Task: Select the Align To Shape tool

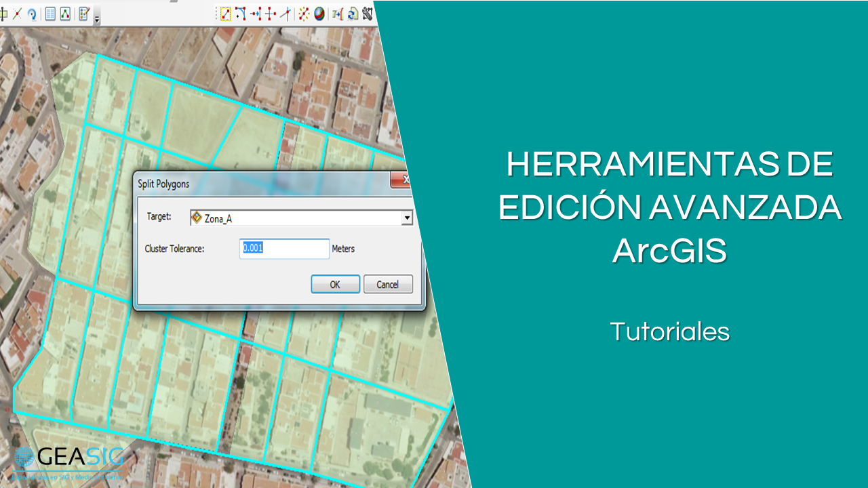Action: [x=337, y=14]
